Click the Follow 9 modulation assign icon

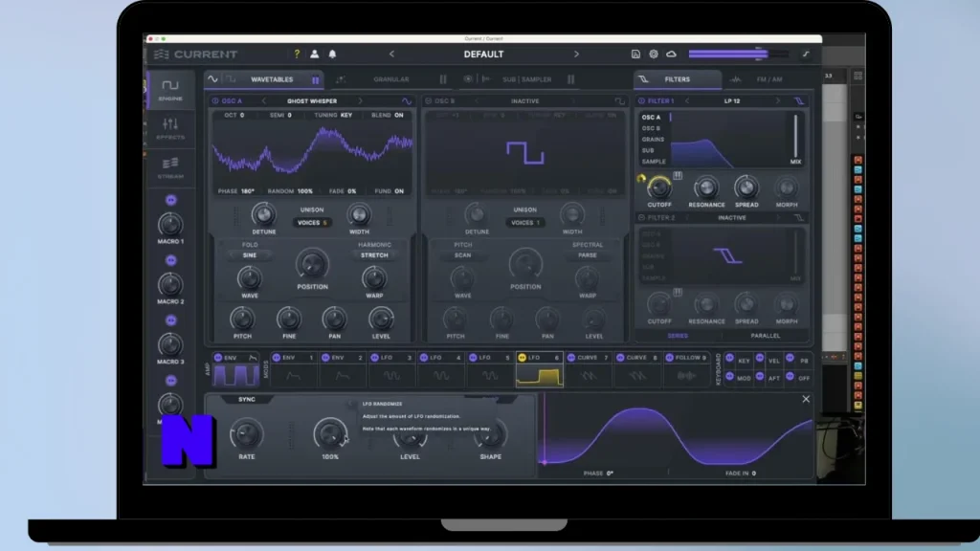coord(669,358)
